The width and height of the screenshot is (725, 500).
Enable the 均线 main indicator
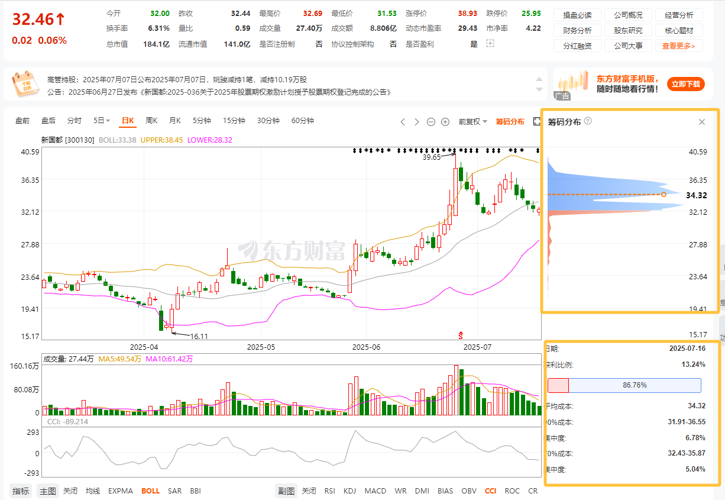[93, 491]
